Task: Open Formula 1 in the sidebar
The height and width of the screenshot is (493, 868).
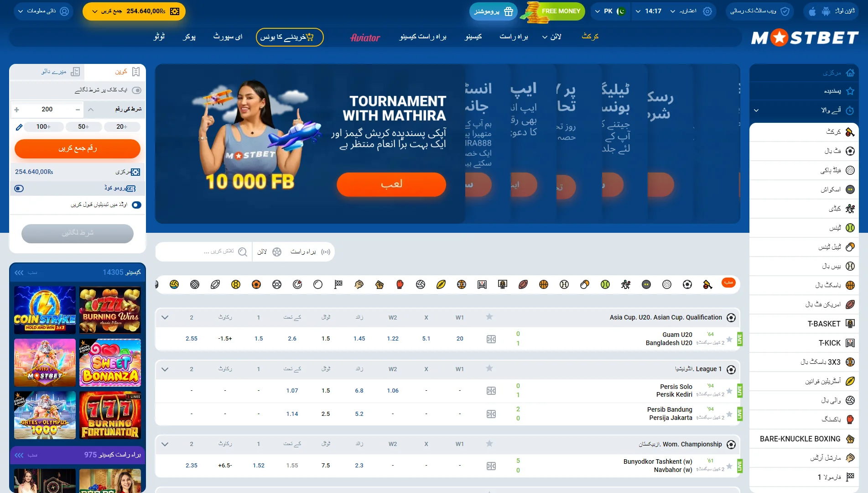Action: (804, 477)
